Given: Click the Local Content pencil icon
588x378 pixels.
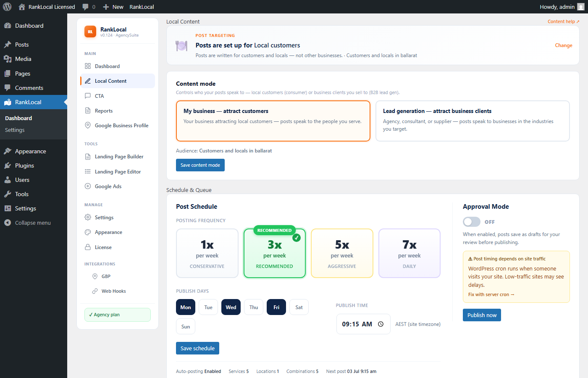Looking at the screenshot, I should (88, 81).
